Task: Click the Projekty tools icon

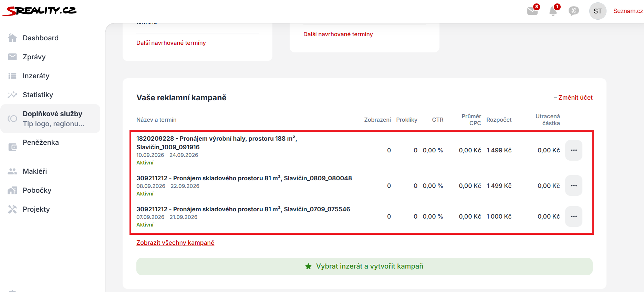Action: [12, 209]
